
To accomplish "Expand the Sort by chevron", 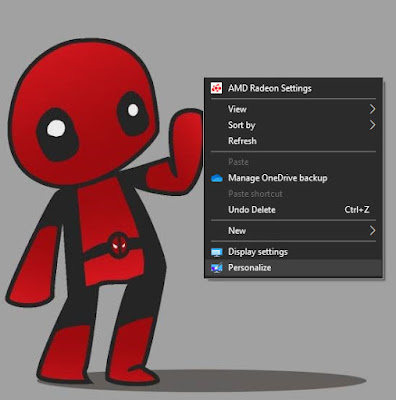I will point(372,125).
